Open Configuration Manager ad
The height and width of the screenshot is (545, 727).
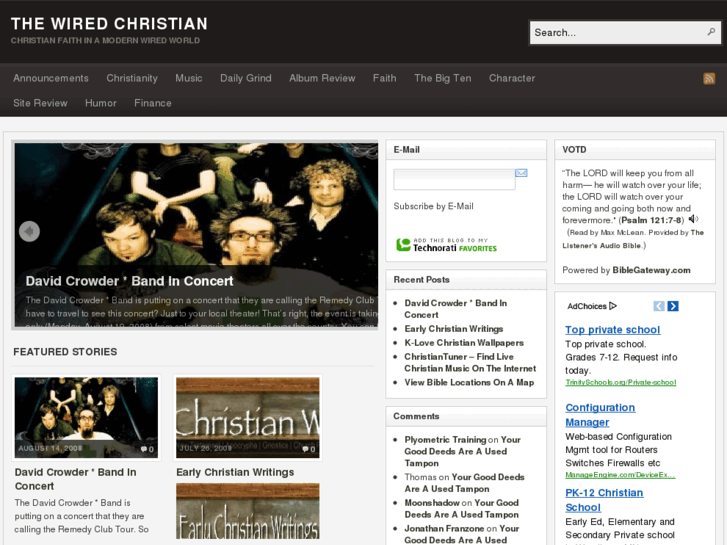point(600,415)
